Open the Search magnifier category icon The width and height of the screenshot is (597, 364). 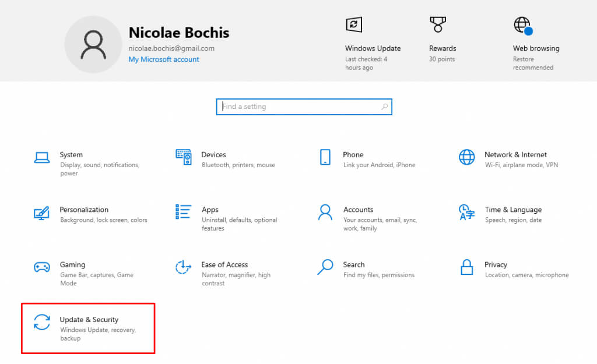coord(325,267)
